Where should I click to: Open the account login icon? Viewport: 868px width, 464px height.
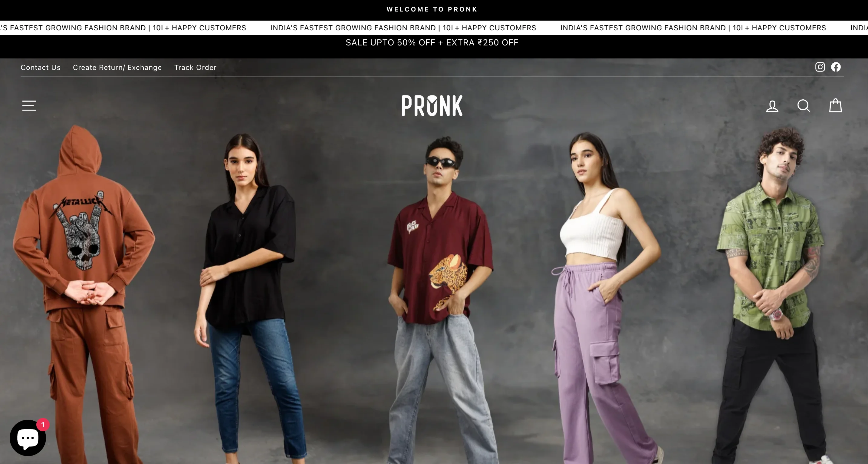pyautogui.click(x=772, y=106)
